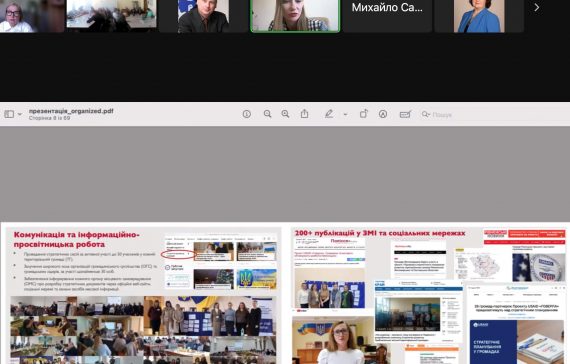Select the Михайло Са... participant tile
The width and height of the screenshot is (570, 364).
point(388,16)
